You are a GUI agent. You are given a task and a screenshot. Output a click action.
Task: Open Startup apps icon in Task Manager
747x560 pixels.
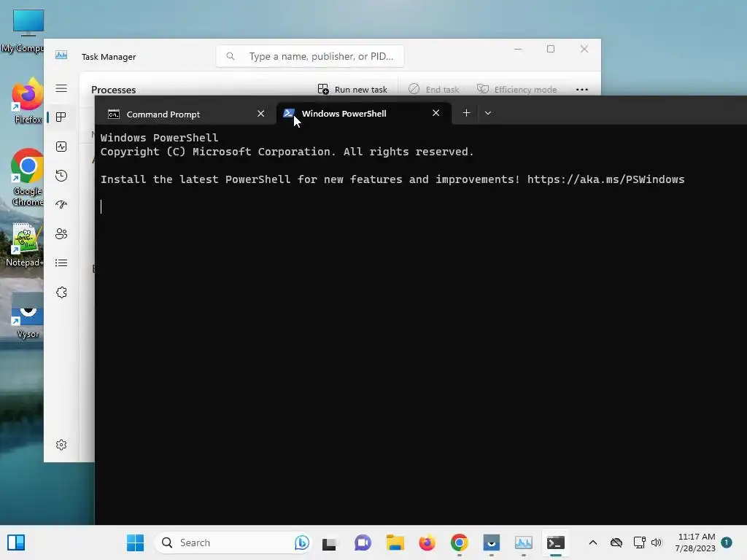click(61, 205)
